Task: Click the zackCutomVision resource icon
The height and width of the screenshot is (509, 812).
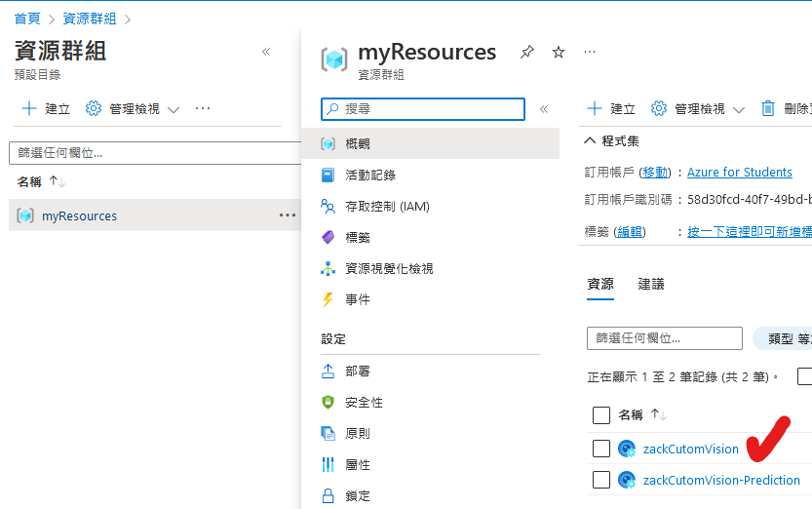Action: click(x=627, y=449)
